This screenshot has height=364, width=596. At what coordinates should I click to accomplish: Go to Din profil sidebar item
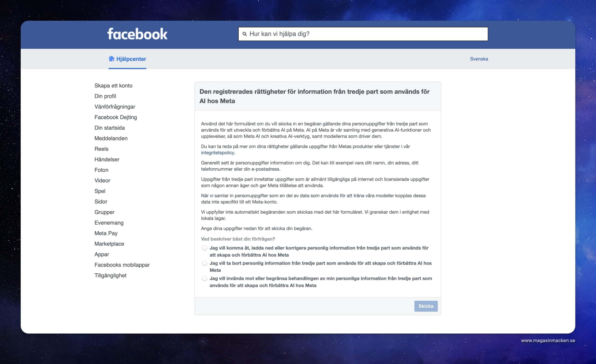click(105, 96)
